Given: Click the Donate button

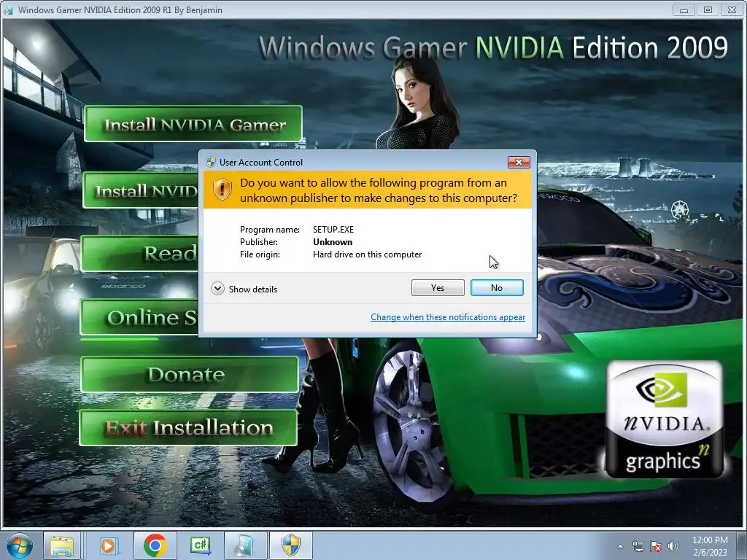Looking at the screenshot, I should (190, 374).
